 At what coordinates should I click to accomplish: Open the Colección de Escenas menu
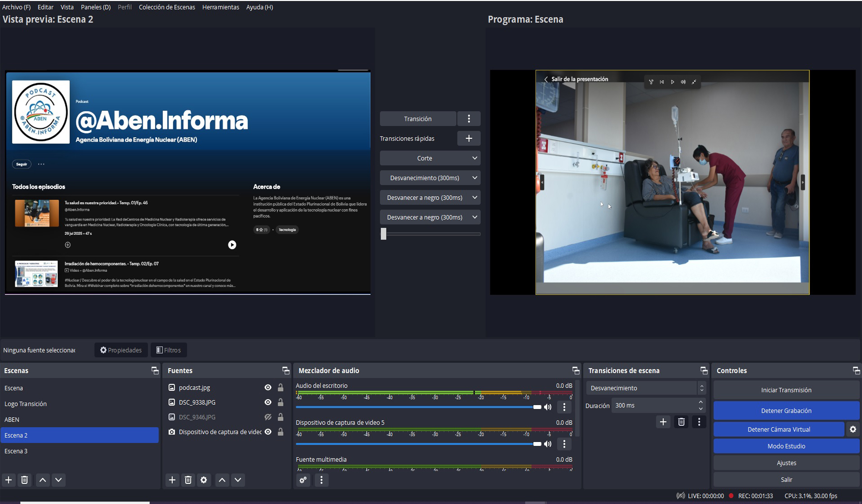(167, 7)
